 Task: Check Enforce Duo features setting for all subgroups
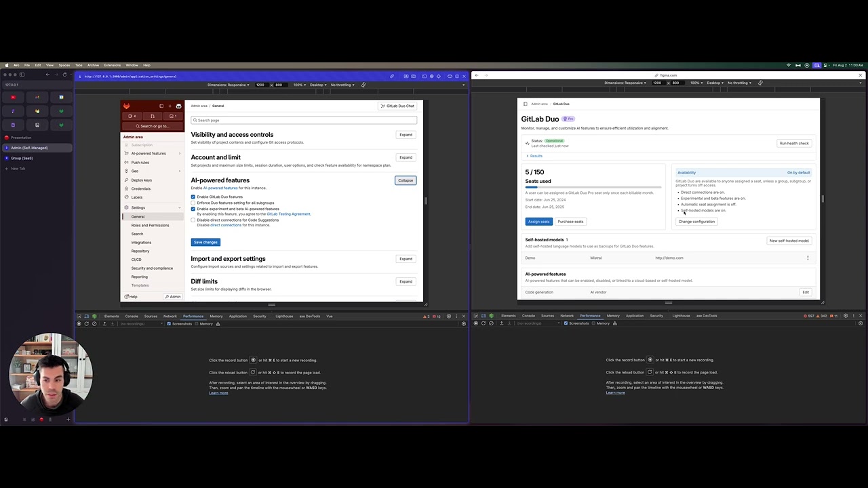tap(193, 203)
